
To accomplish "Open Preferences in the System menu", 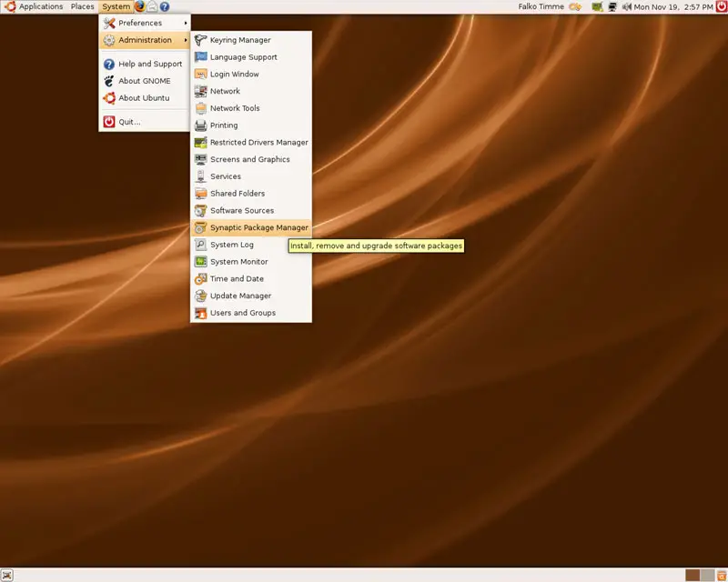I will 145,23.
